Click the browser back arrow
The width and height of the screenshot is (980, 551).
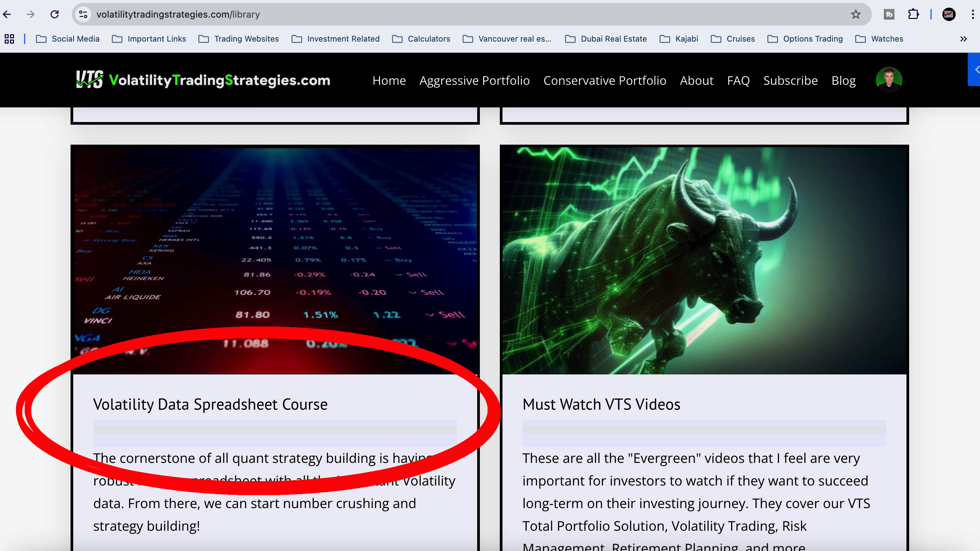pyautogui.click(x=7, y=14)
